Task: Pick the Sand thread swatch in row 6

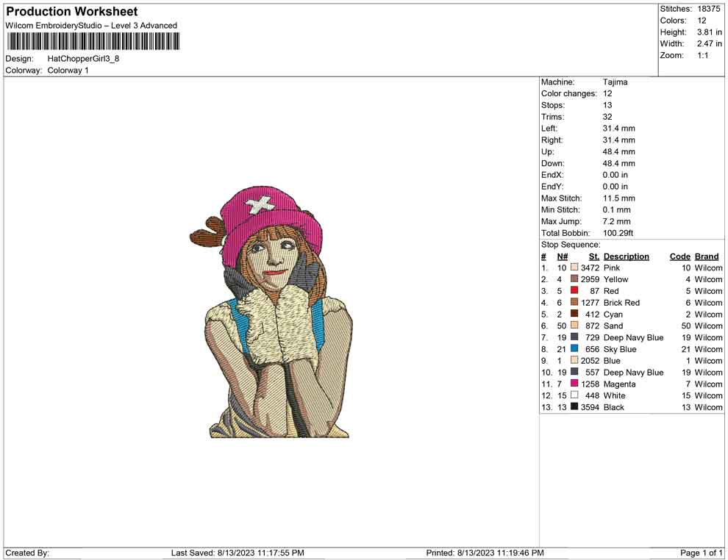Action: pyautogui.click(x=574, y=326)
